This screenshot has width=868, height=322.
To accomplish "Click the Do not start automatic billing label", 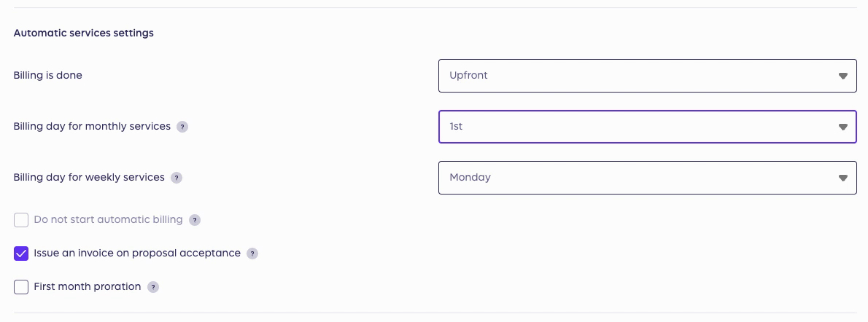I will (108, 220).
